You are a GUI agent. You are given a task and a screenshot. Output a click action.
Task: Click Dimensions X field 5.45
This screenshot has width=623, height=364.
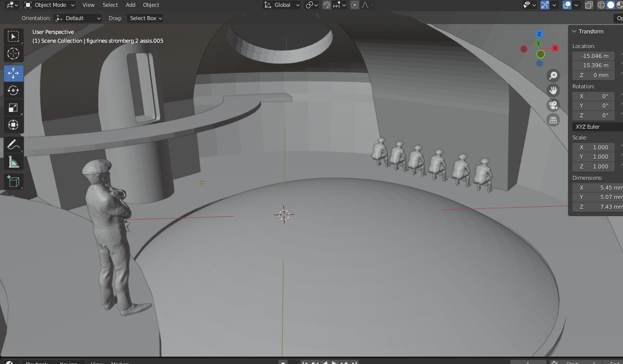[597, 188]
